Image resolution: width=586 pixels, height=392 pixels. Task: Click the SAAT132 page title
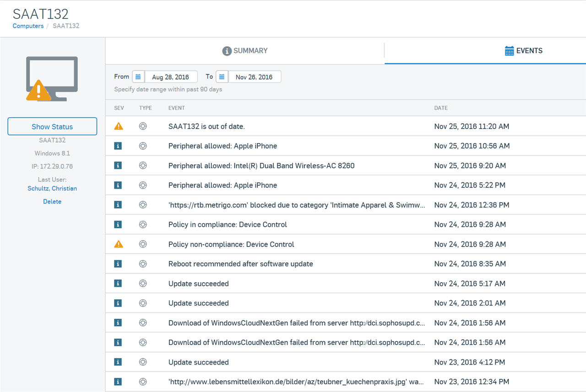(x=40, y=14)
